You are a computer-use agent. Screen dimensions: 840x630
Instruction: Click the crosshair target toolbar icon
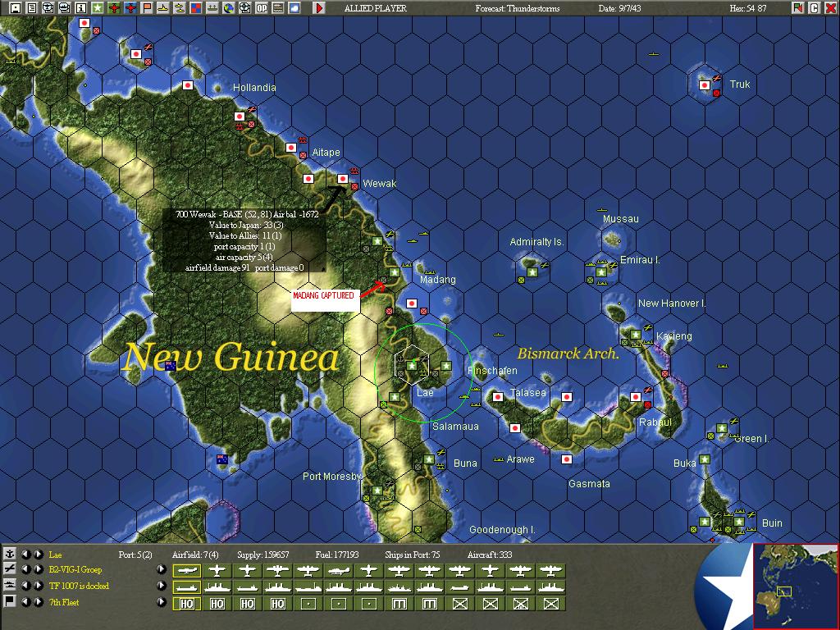click(x=244, y=8)
